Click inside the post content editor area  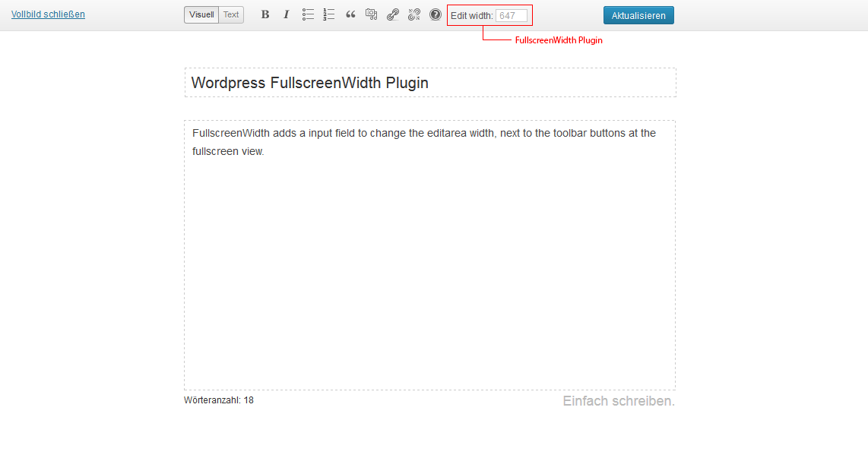click(x=430, y=255)
